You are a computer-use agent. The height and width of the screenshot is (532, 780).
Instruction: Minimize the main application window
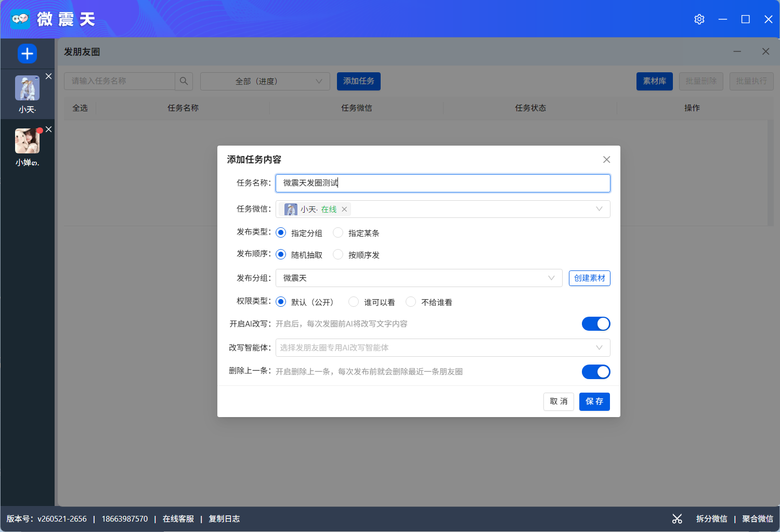pyautogui.click(x=723, y=19)
